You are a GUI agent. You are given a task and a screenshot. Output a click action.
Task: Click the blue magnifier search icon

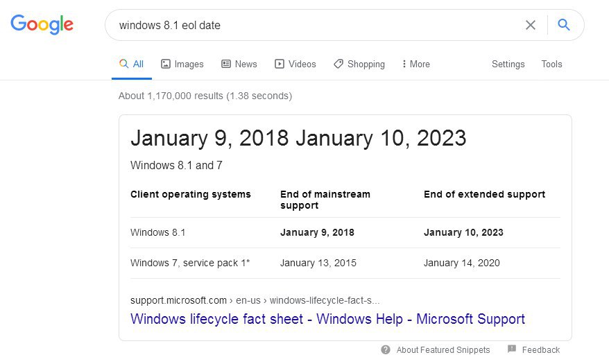pyautogui.click(x=563, y=25)
